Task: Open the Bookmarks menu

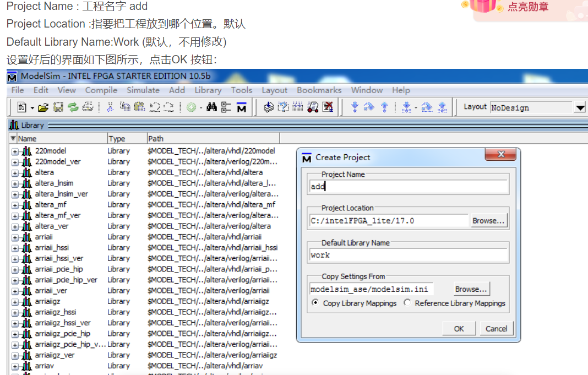Action: pyautogui.click(x=319, y=90)
